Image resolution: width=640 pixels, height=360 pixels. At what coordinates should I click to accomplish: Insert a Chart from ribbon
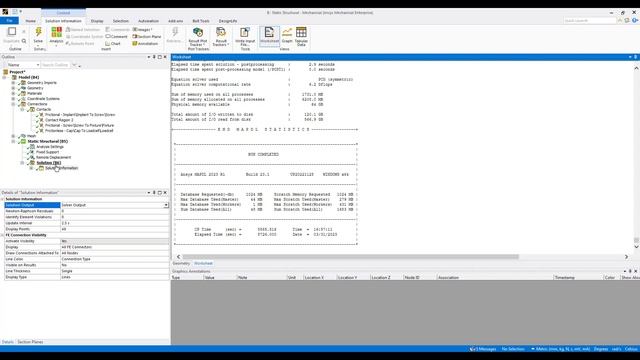pos(113,43)
